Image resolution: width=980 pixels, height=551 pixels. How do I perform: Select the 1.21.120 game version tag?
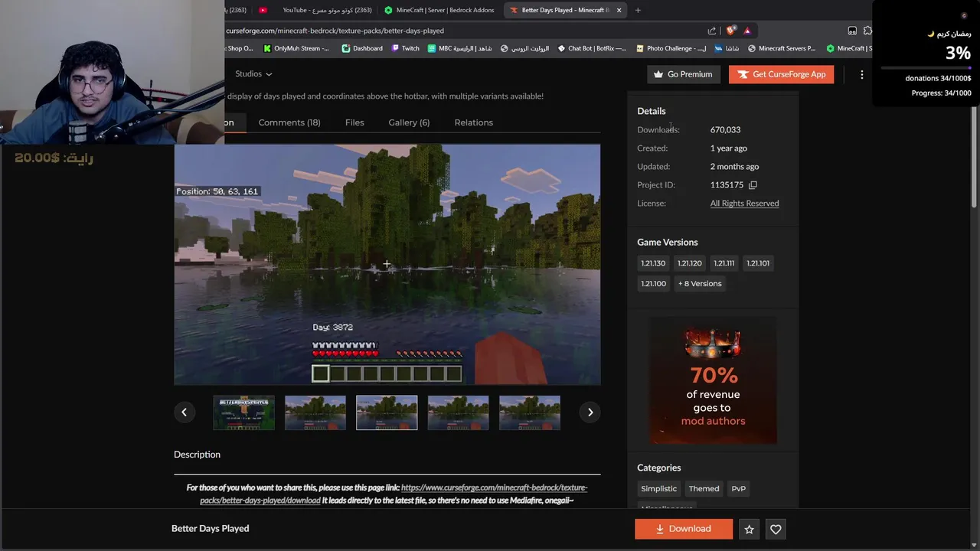[x=689, y=263]
